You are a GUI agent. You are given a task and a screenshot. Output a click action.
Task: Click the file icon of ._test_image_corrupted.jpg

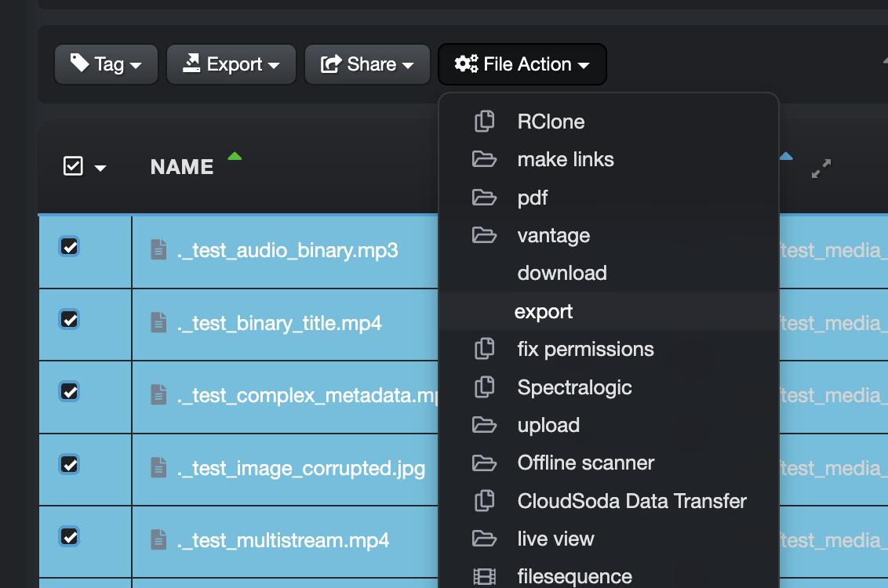[x=158, y=467]
